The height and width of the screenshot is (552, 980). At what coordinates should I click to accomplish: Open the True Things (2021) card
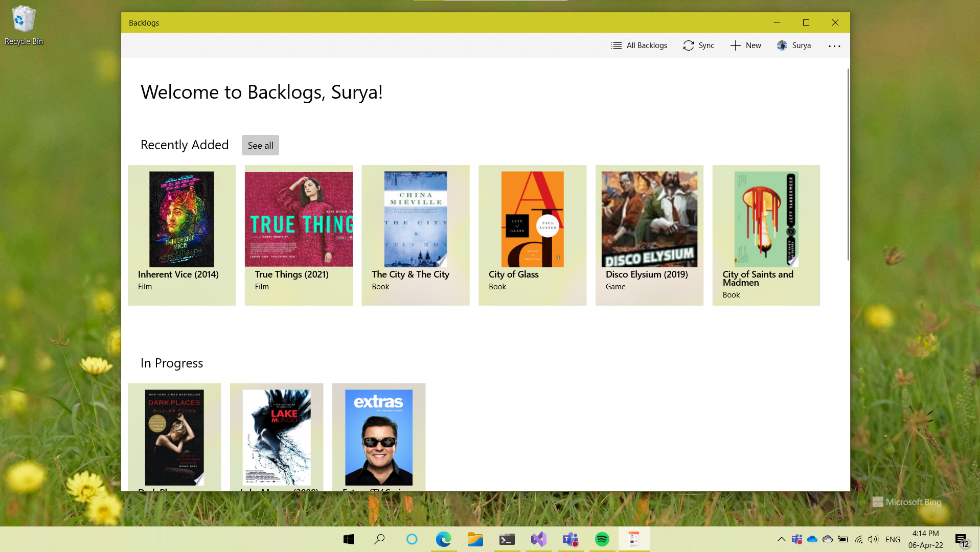(x=299, y=235)
